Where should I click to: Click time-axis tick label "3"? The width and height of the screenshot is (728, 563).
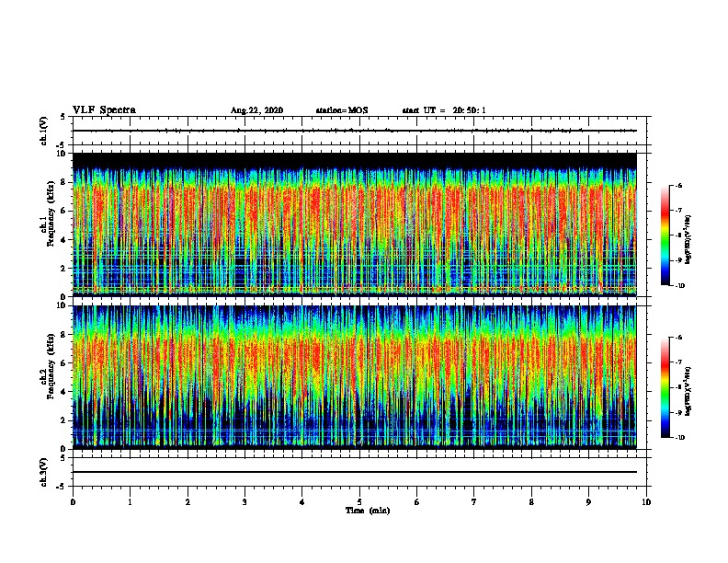[245, 502]
